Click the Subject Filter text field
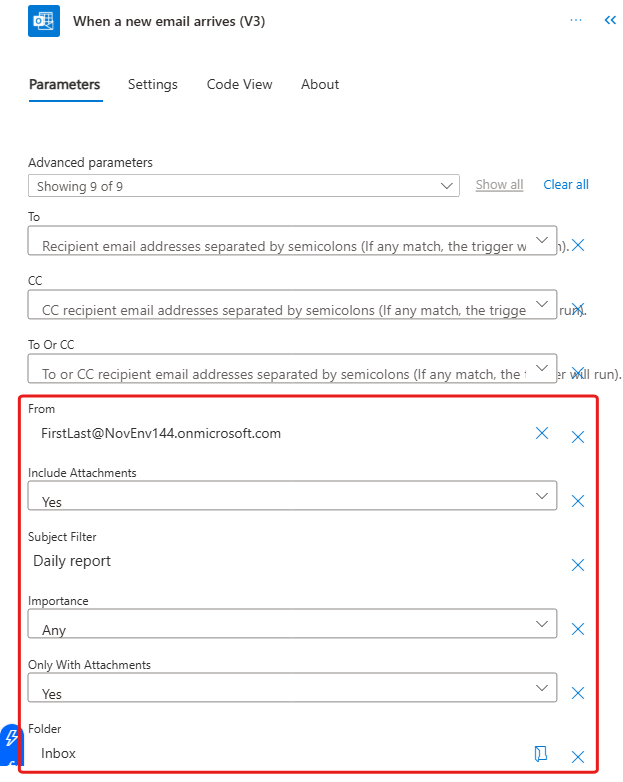Screen dimensions: 623x782 [x=280, y=562]
